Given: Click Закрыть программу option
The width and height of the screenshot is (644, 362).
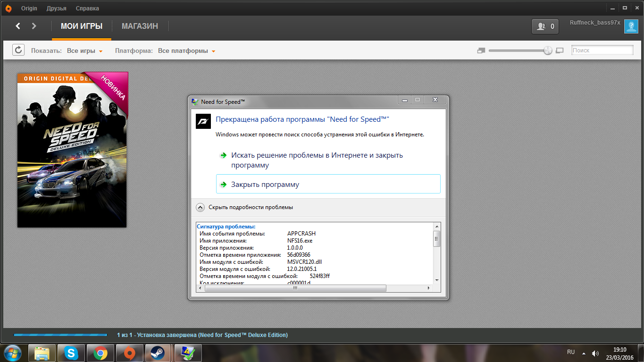Looking at the screenshot, I should [328, 184].
